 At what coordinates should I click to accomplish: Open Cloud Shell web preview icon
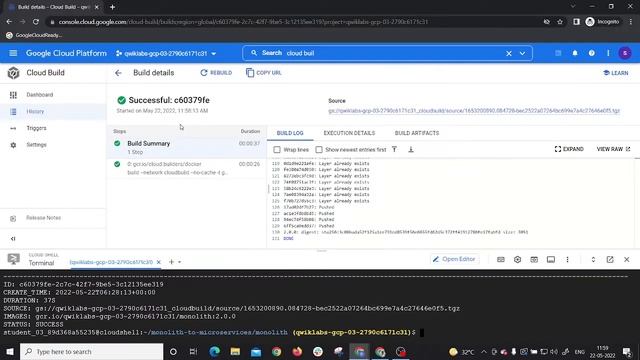[x=534, y=260]
